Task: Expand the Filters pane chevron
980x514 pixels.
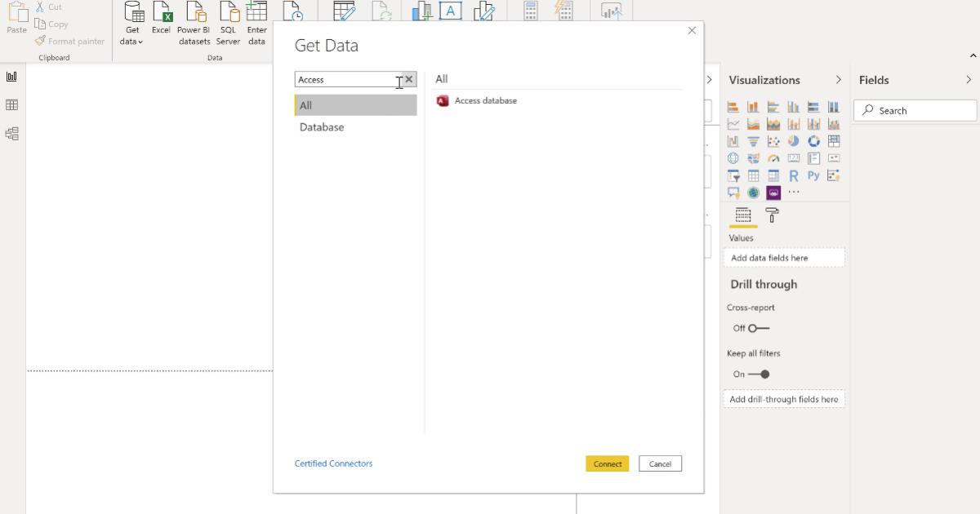Action: point(710,80)
